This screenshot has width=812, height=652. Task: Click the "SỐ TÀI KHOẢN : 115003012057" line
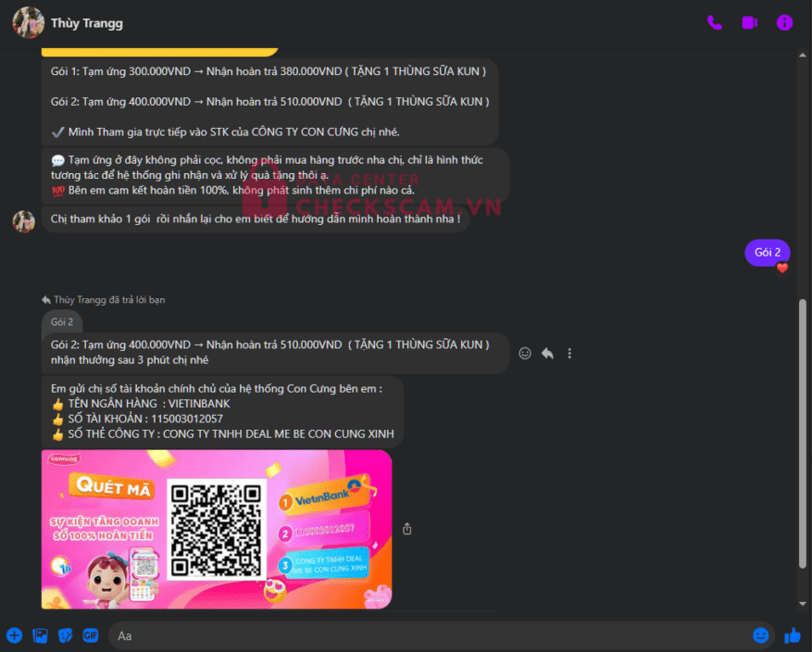[x=137, y=419]
